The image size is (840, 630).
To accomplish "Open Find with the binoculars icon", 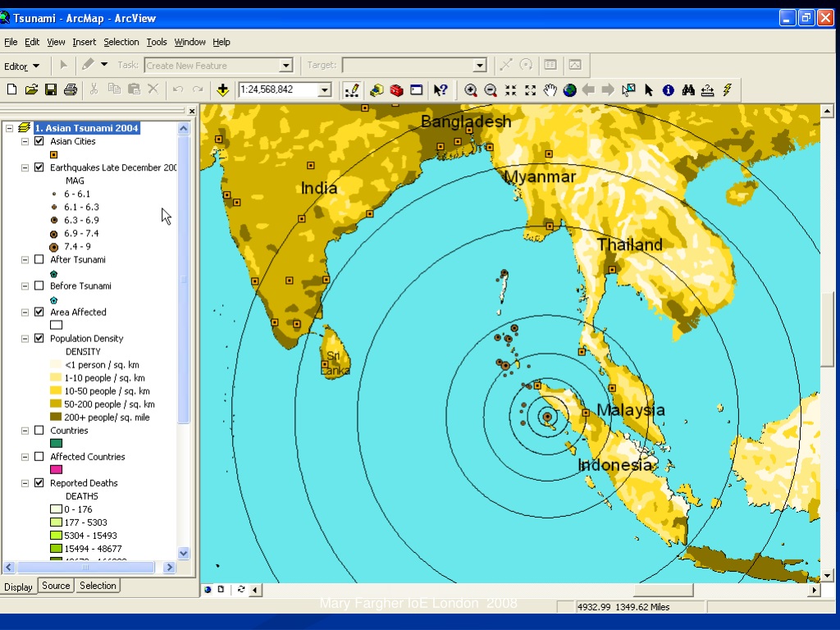I will click(x=688, y=90).
